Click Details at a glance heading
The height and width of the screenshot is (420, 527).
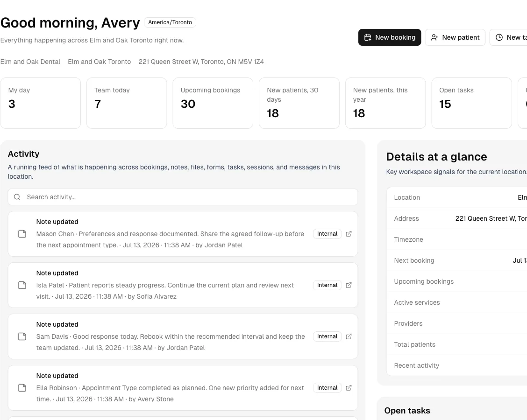coord(436,157)
